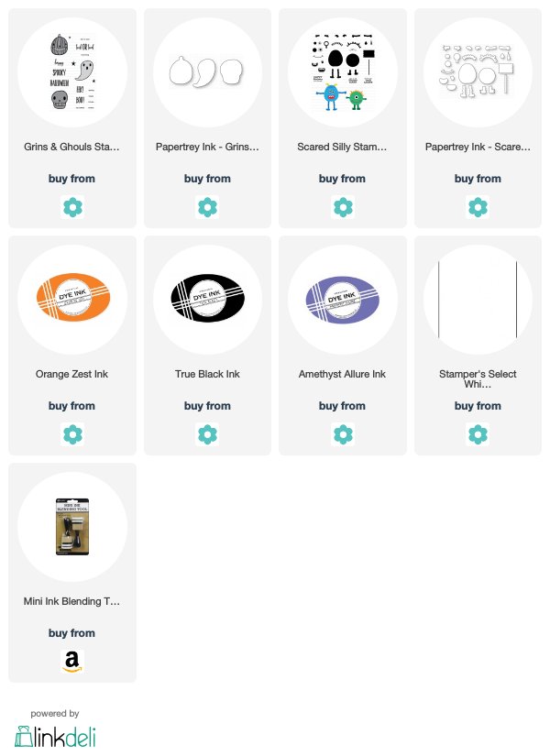Open store icon below Scared Silly stamp
Screen dimensions: 550x756
click(x=343, y=207)
